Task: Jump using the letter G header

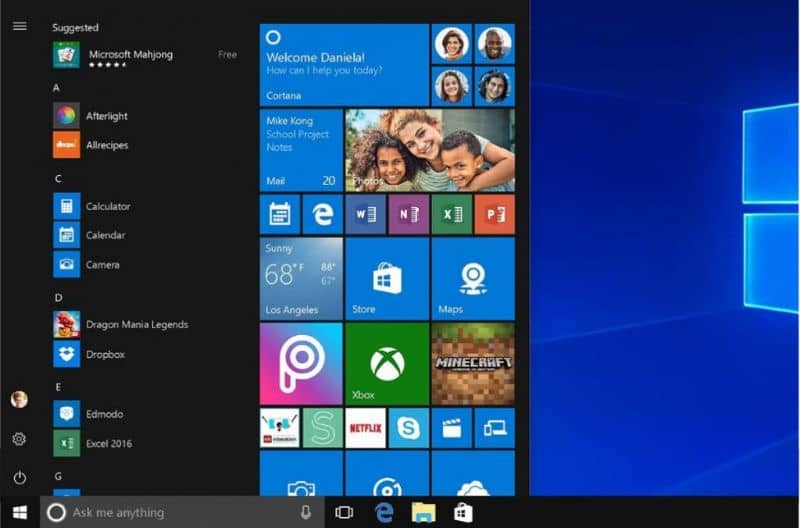Action: (x=58, y=476)
